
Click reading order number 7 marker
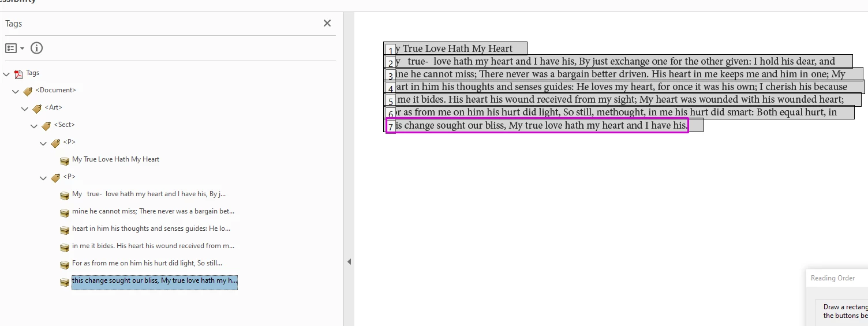click(x=391, y=127)
